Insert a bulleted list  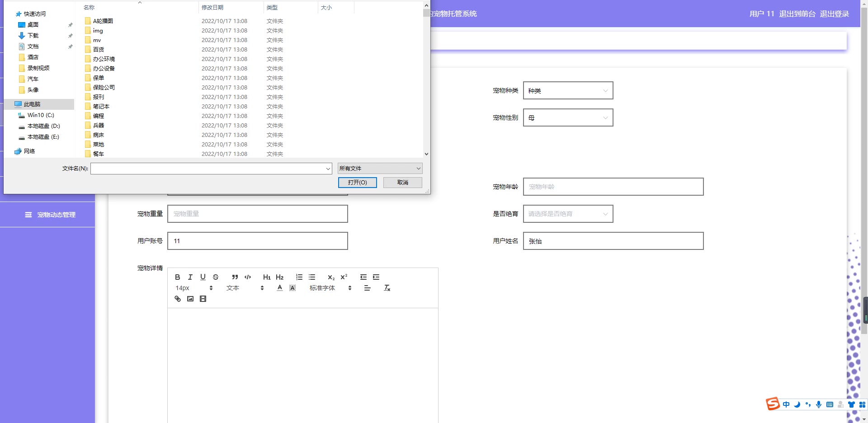pos(312,277)
